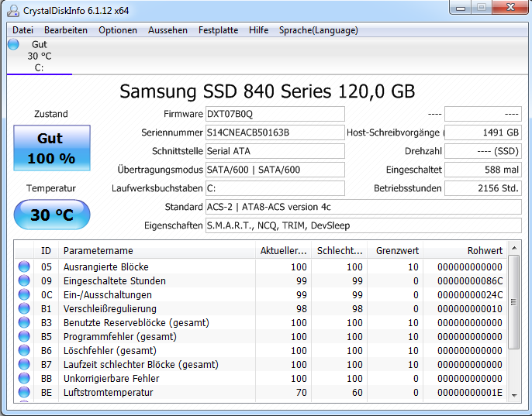Sort by the ID column header
Viewport: 532px width, 416px height.
pyautogui.click(x=46, y=250)
